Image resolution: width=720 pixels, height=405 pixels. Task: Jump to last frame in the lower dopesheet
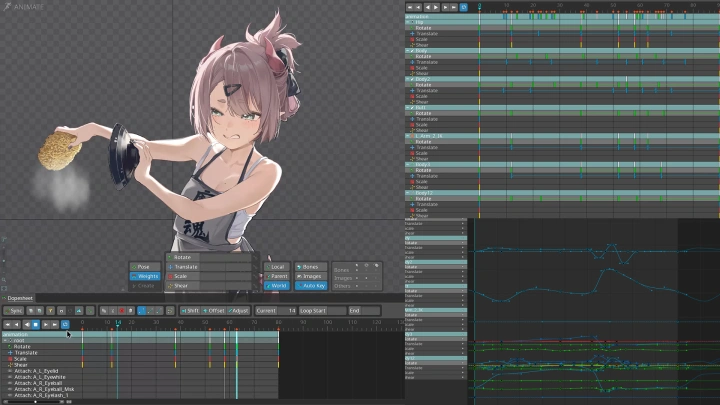[x=55, y=324]
